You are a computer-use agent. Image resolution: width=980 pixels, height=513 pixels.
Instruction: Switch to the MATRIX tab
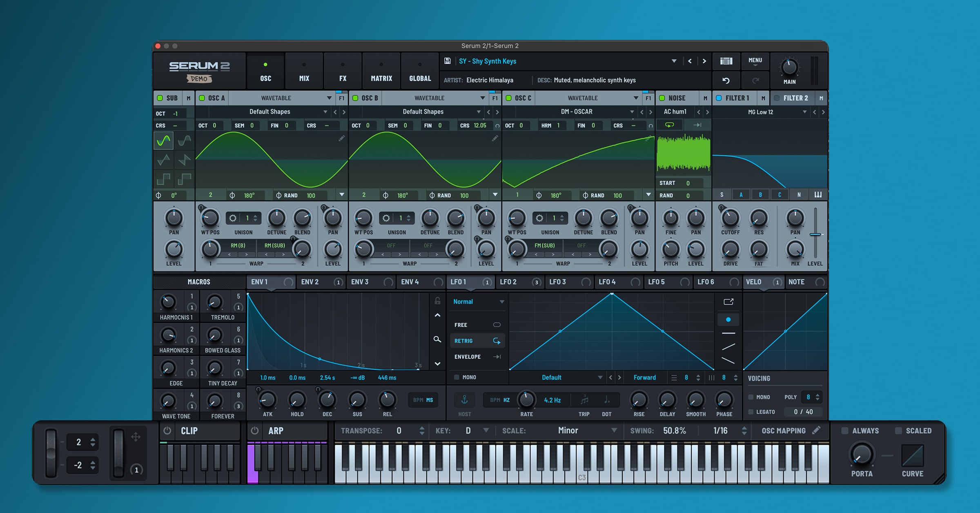click(x=381, y=71)
